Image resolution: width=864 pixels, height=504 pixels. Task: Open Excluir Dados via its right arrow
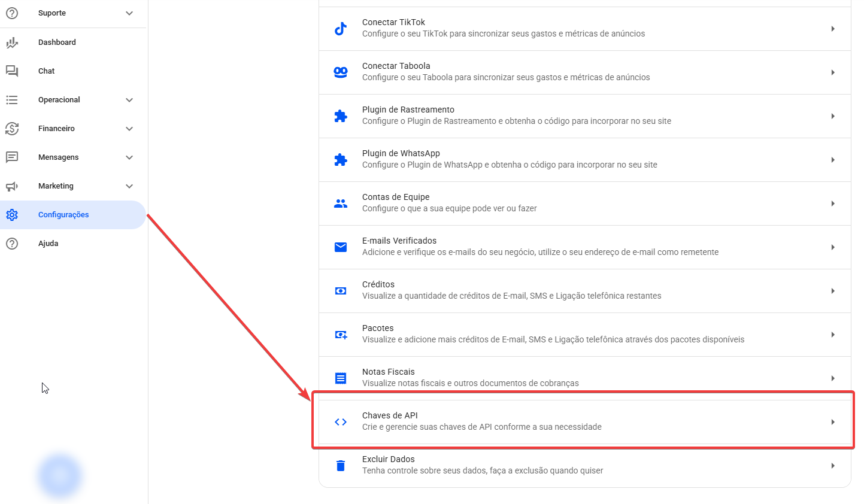[833, 466]
